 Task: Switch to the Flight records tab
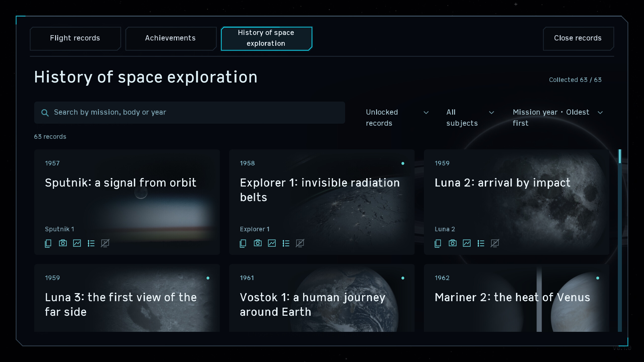point(75,38)
